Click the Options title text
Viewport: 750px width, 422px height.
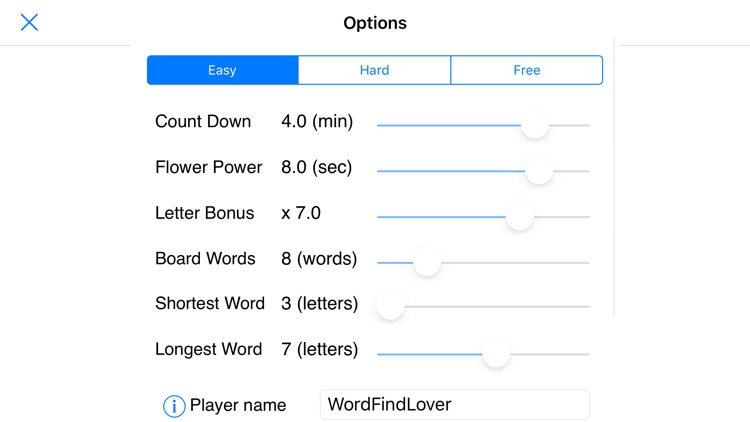coord(375,23)
